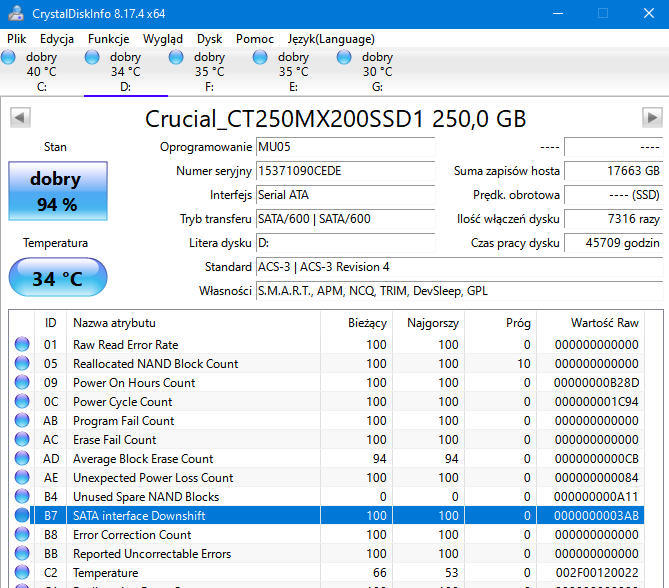Screen dimensions: 669x588
Task: Click the ID column header
Action: pyautogui.click(x=50, y=323)
